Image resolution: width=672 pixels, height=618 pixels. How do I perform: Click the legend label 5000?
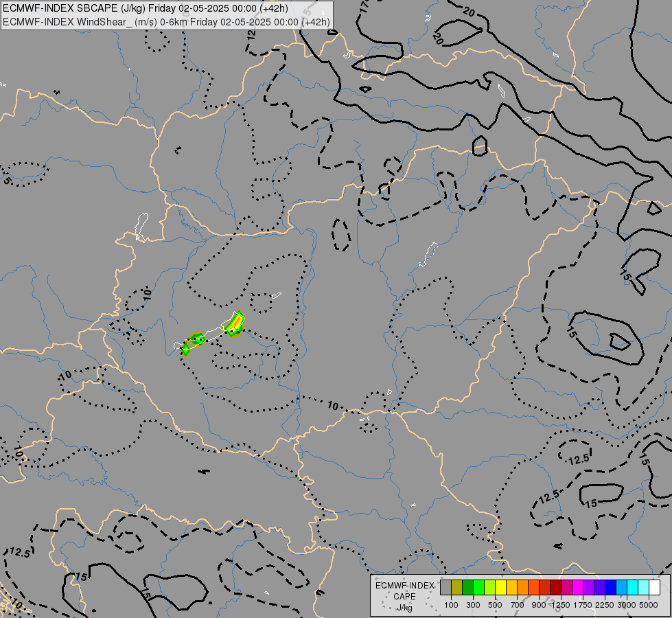coord(649,605)
